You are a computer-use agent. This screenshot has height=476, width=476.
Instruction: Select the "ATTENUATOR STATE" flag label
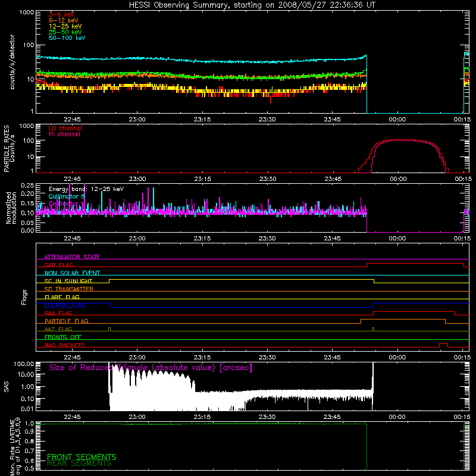(72, 257)
